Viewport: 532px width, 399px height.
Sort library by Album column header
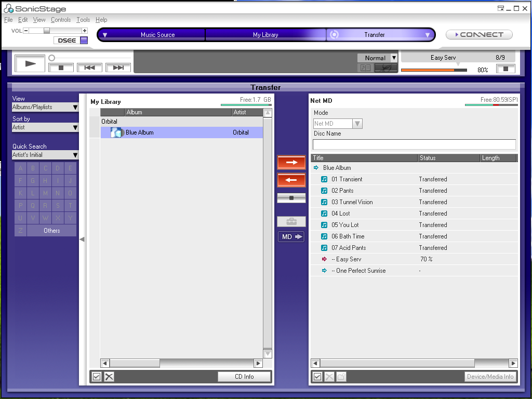coord(178,112)
